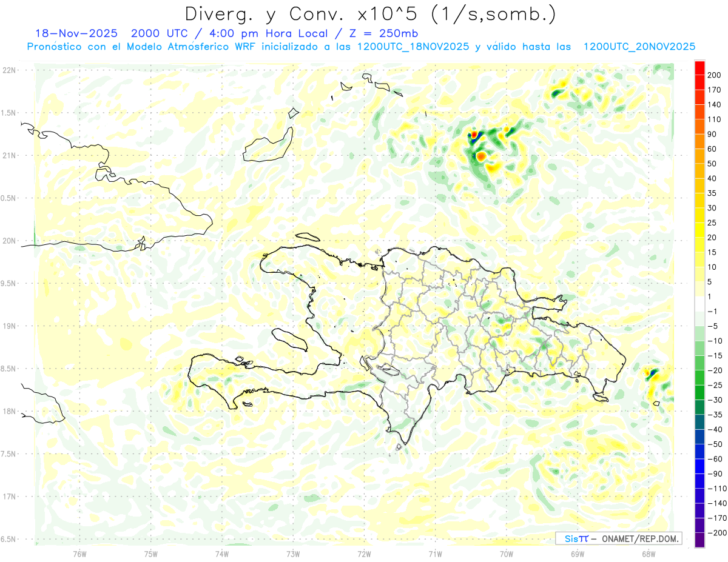Pick the blue swatch between -60 and -90

tap(699, 466)
